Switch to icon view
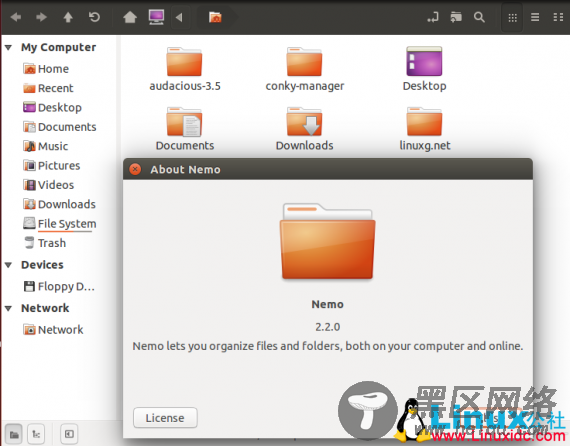Screen dimensions: 570x446 [512, 17]
